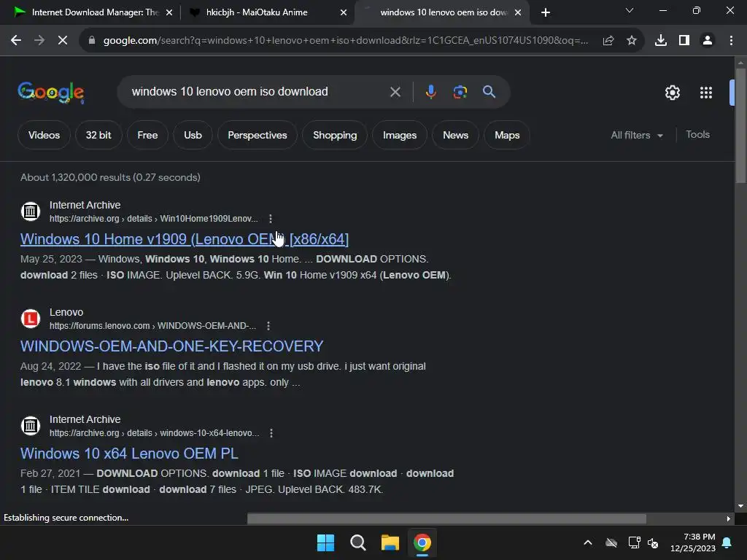Image resolution: width=747 pixels, height=560 pixels.
Task: Click muted volume tray icon
Action: click(x=653, y=542)
